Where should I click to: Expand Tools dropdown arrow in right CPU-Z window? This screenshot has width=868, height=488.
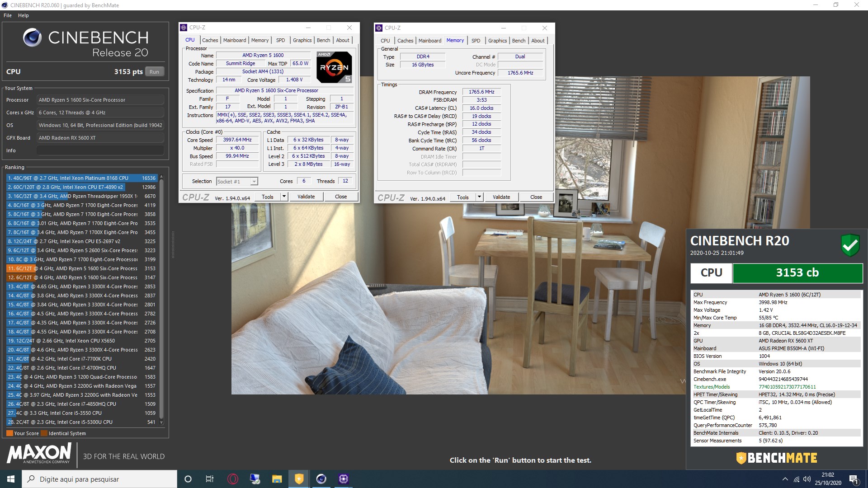click(479, 197)
